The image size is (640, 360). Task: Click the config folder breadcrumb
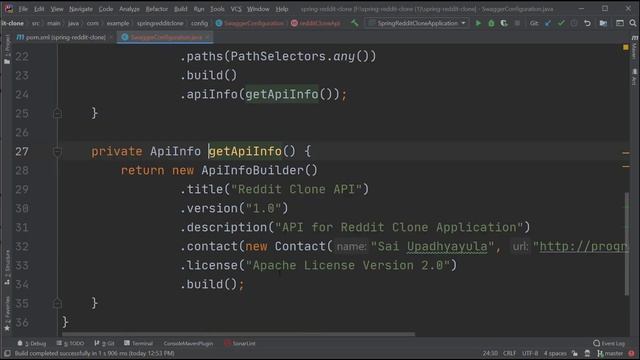(x=199, y=23)
